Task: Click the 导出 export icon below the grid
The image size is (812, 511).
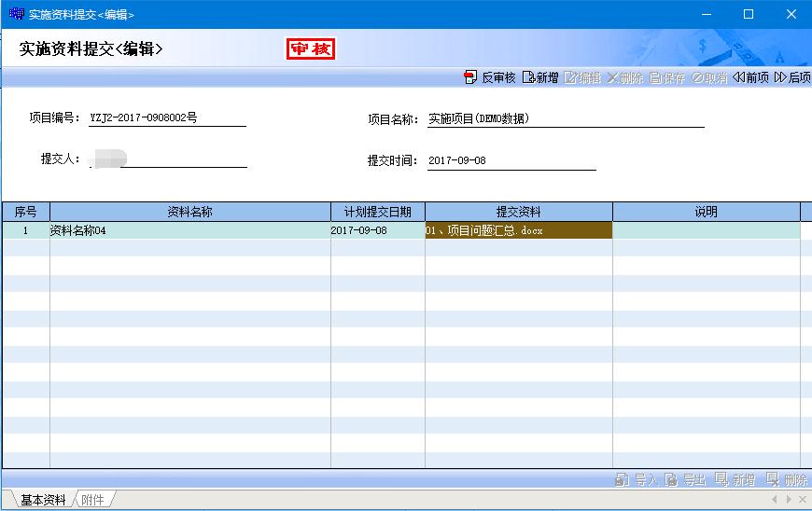Action: 685,480
